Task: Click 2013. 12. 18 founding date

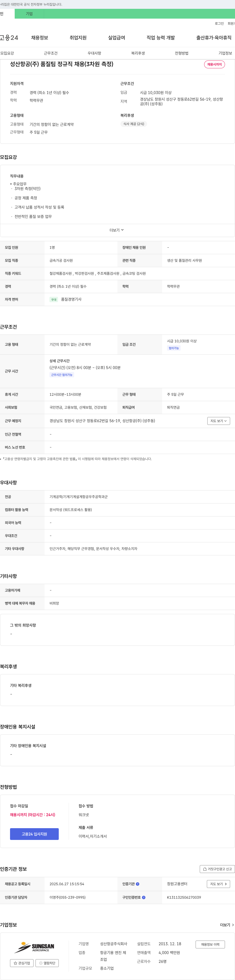Action: (170, 944)
